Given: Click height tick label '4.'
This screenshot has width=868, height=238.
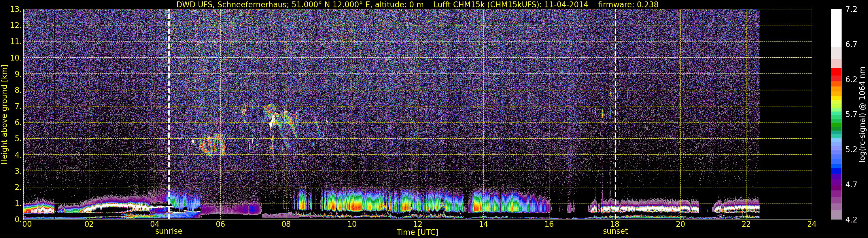Looking at the screenshot, I should 18,155.
